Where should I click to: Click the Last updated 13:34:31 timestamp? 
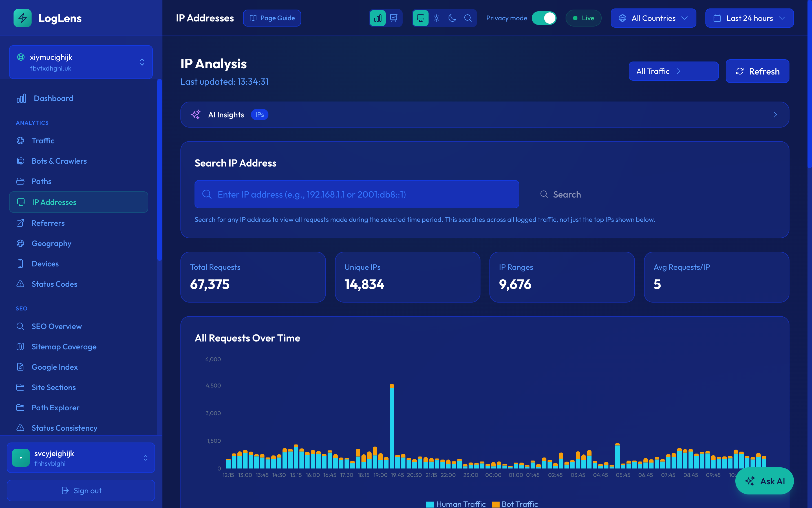[224, 82]
